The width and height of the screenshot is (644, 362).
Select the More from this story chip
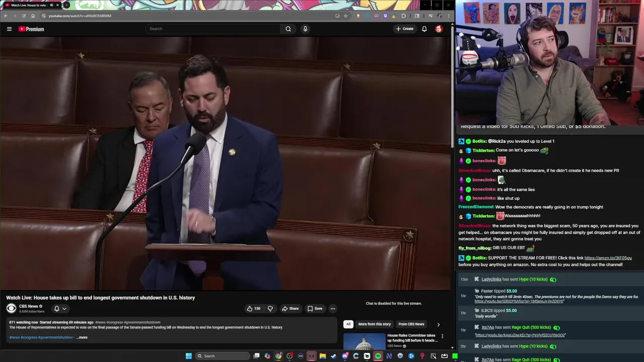click(374, 324)
